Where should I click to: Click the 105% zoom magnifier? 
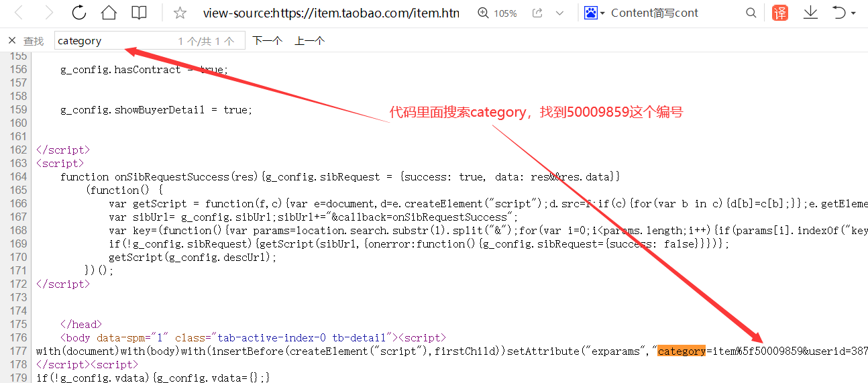point(484,13)
